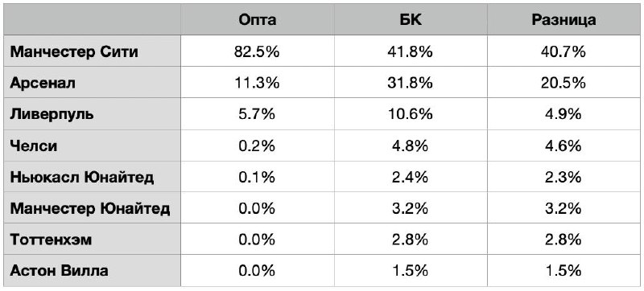Click the Арсенал row label

(x=43, y=84)
